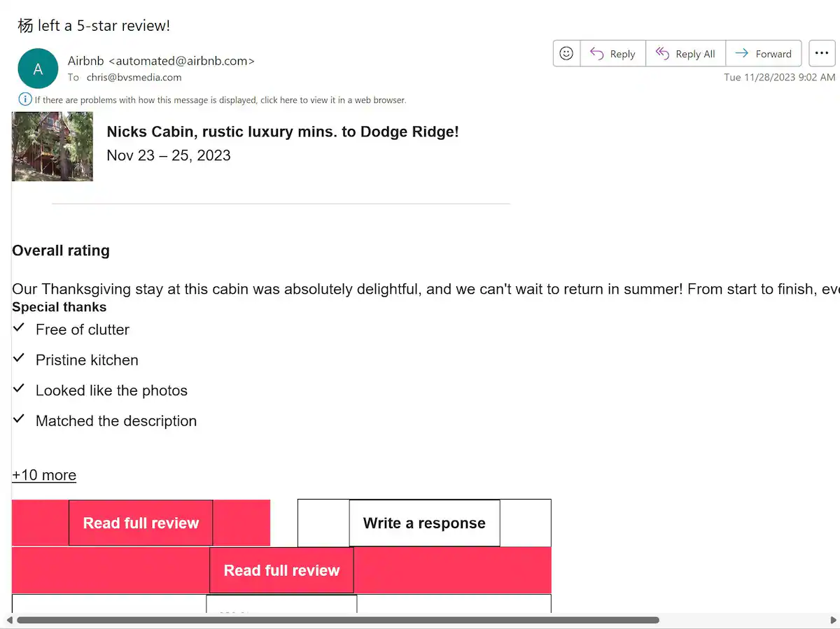Click the Pristine kitchen checkmark
This screenshot has height=629, width=840.
(20, 358)
